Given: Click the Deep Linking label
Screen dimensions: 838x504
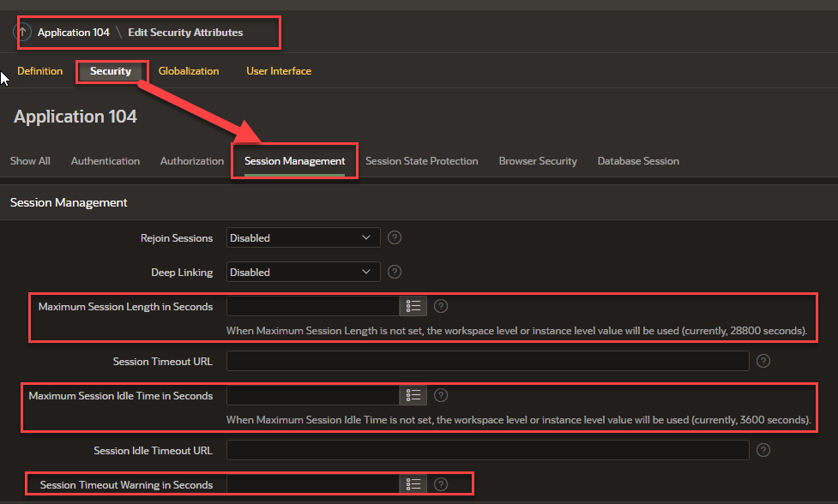Looking at the screenshot, I should point(182,272).
